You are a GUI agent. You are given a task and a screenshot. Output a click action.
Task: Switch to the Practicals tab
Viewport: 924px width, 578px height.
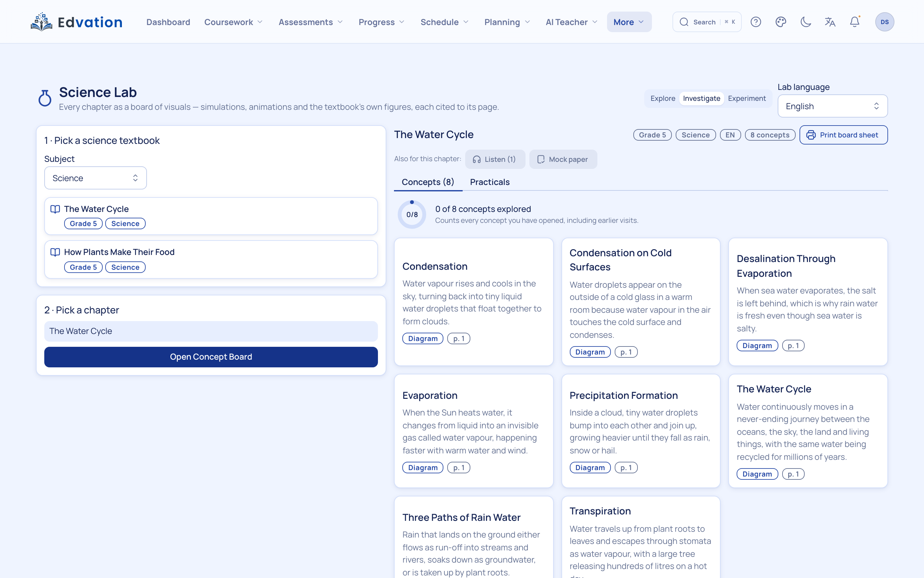[x=490, y=182]
